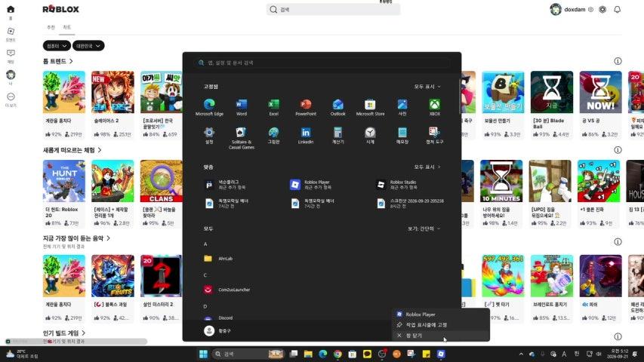This screenshot has height=362, width=644.
Task: Show info for 톱 트렌드 row
Action: pyautogui.click(x=618, y=61)
